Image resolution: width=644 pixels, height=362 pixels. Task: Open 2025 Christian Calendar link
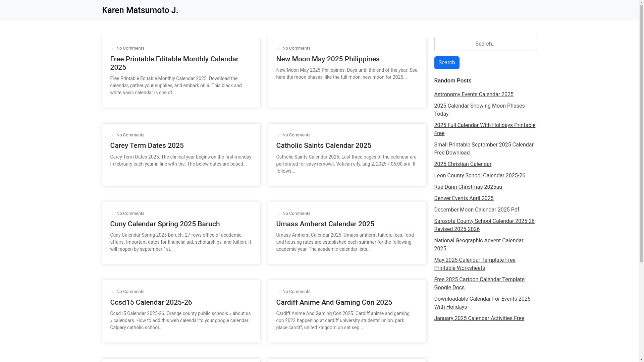coord(463,164)
